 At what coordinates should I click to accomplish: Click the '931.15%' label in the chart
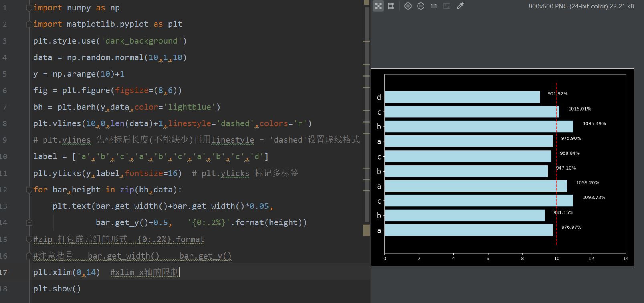(x=563, y=212)
